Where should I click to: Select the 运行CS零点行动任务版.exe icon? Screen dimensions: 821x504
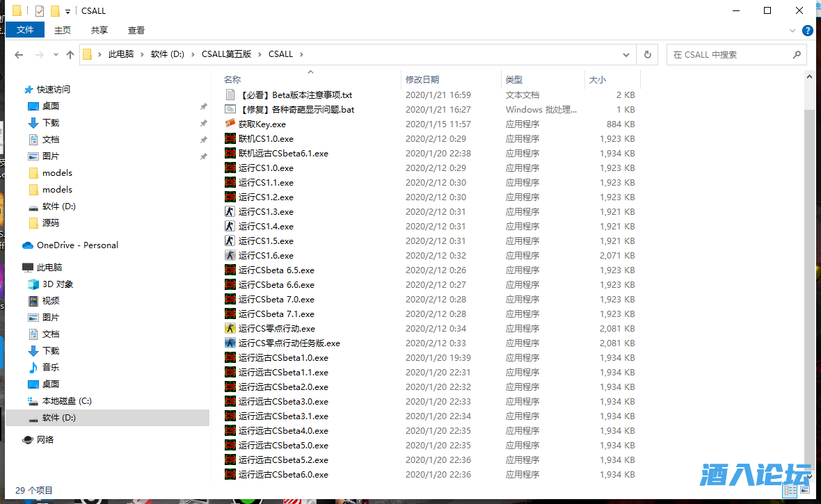pos(230,343)
